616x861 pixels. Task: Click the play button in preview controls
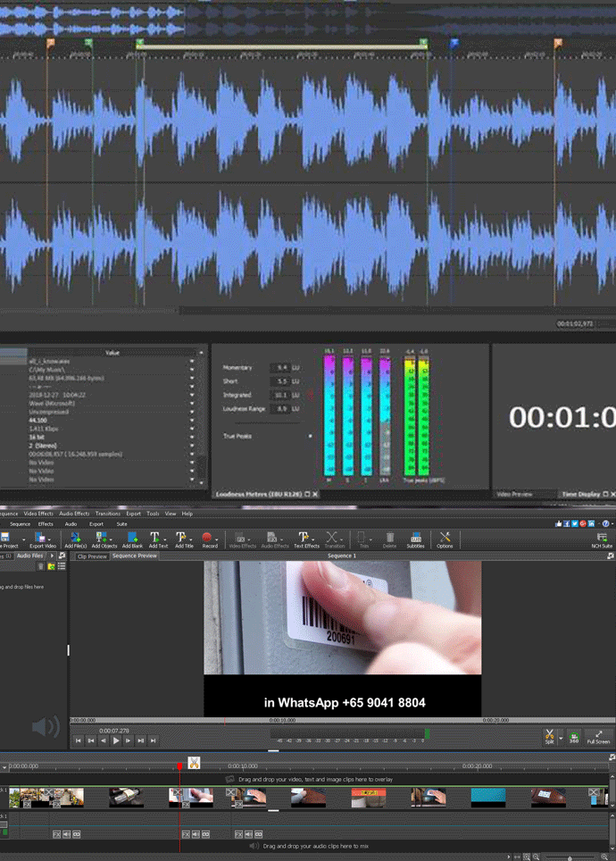(x=116, y=740)
